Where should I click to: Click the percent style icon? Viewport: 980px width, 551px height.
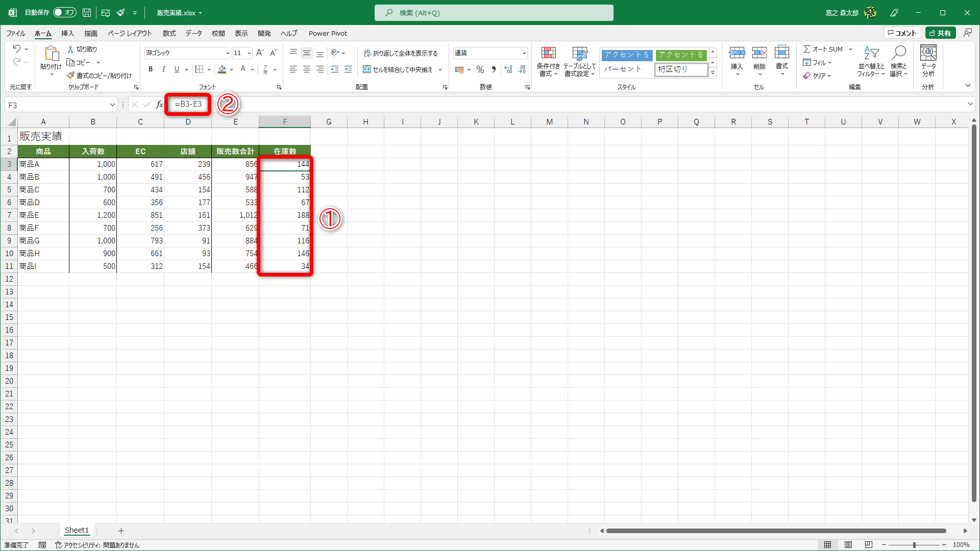tap(480, 69)
